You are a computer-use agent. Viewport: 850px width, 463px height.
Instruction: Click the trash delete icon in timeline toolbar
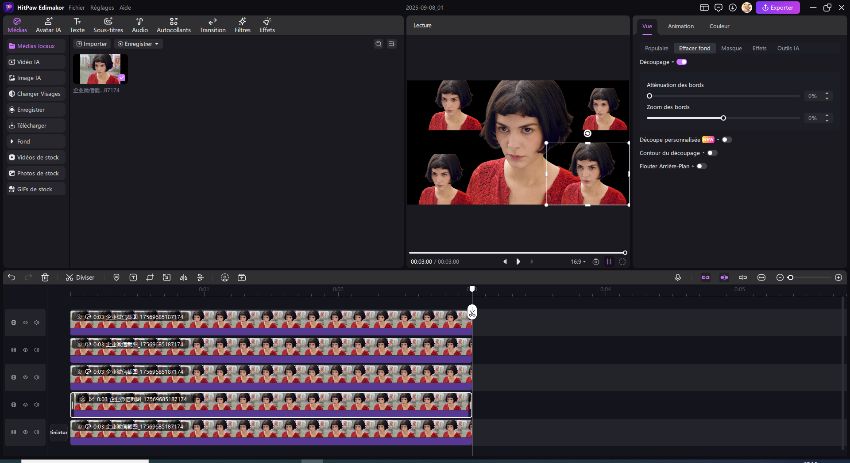pyautogui.click(x=45, y=277)
